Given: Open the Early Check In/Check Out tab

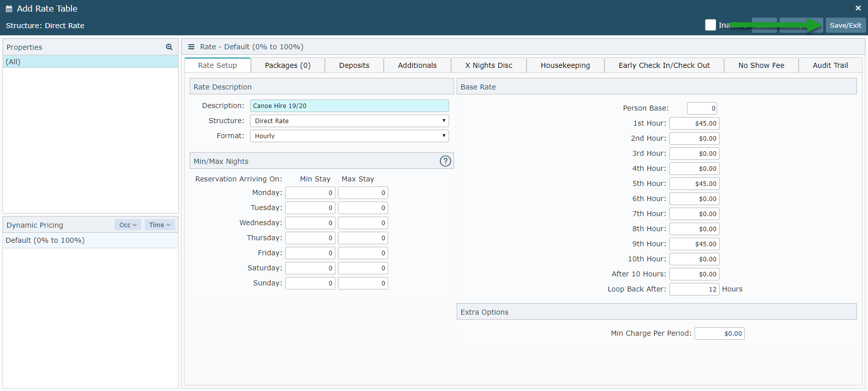Looking at the screenshot, I should coord(664,65).
